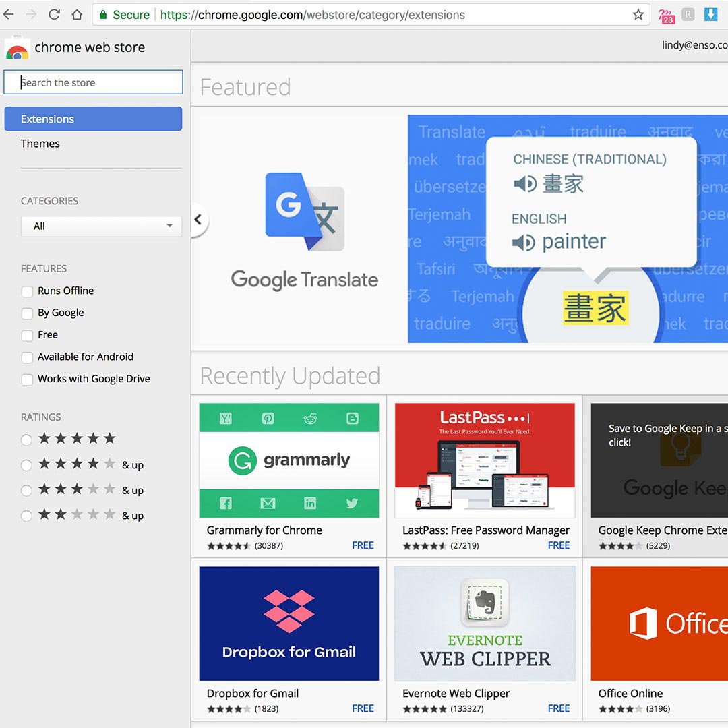Click the Facebook icon in the Grammarly banner
Screen dimensions: 728x728
pyautogui.click(x=226, y=503)
